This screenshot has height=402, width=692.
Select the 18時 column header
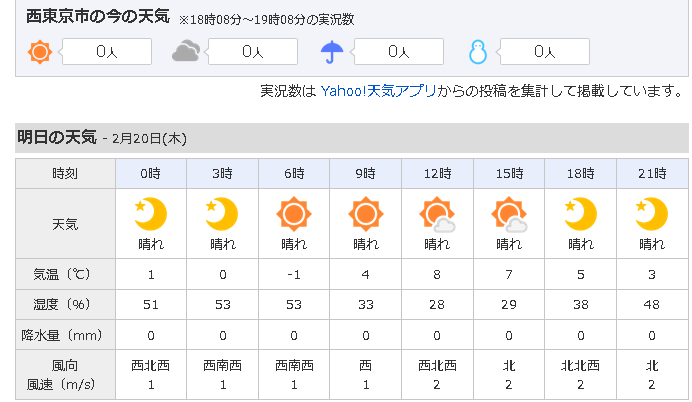click(580, 173)
